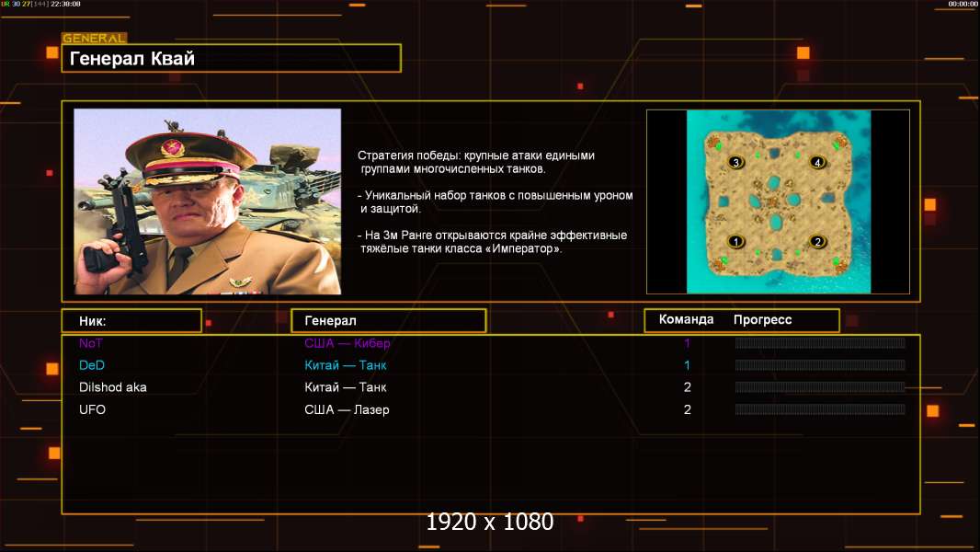980x552 pixels.
Task: Click NoT's loading progress bar
Action: [x=819, y=343]
